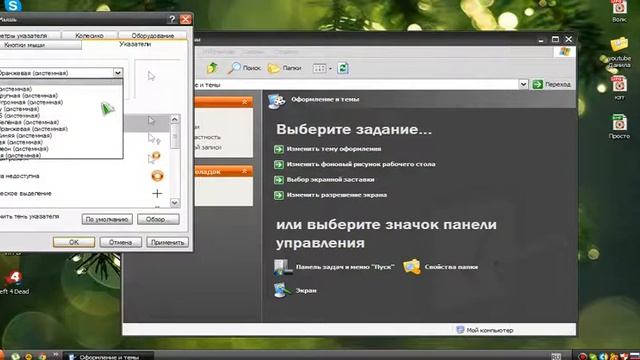Click the green sync icon in Explorer toolbar
Screen dimensions: 640x360
[343, 68]
